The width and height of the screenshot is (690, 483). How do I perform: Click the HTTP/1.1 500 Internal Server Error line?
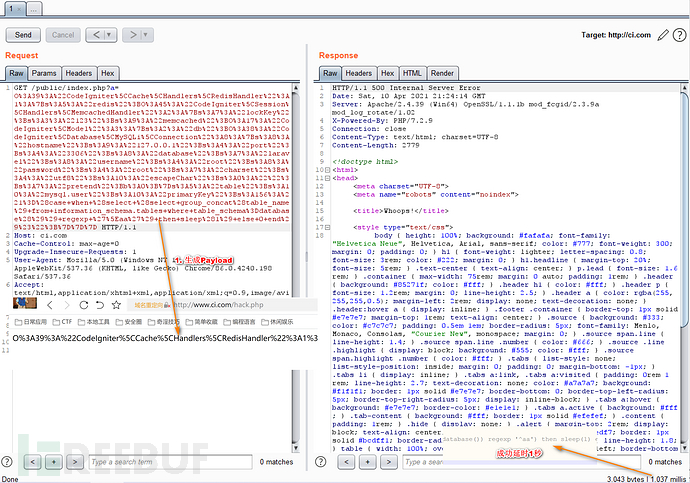[406, 88]
